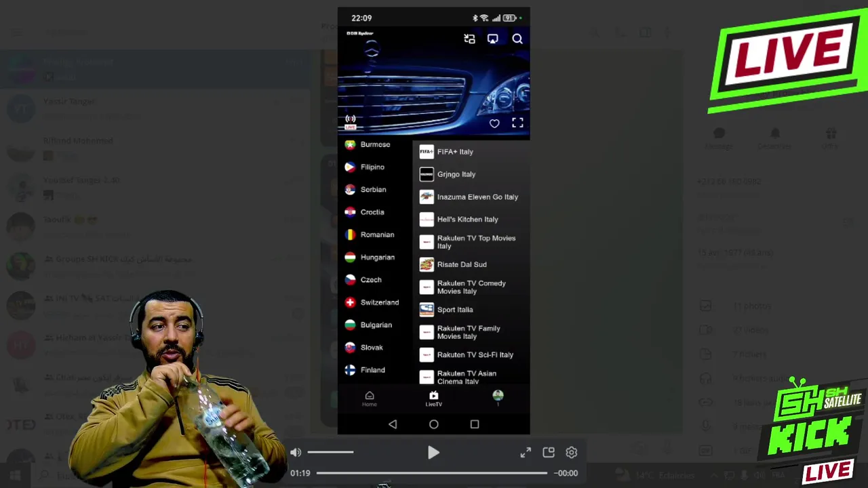The width and height of the screenshot is (868, 488).
Task: Open the Romanian channel list
Action: (x=375, y=235)
